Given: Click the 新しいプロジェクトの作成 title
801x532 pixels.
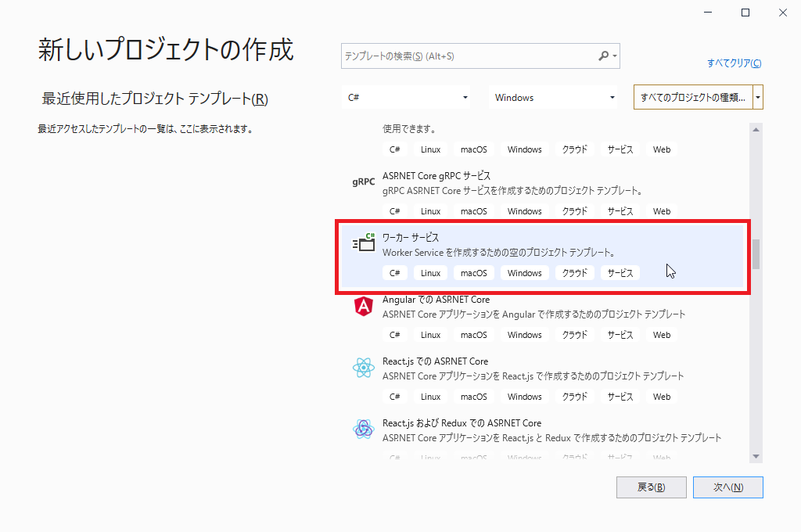Looking at the screenshot, I should (x=166, y=49).
